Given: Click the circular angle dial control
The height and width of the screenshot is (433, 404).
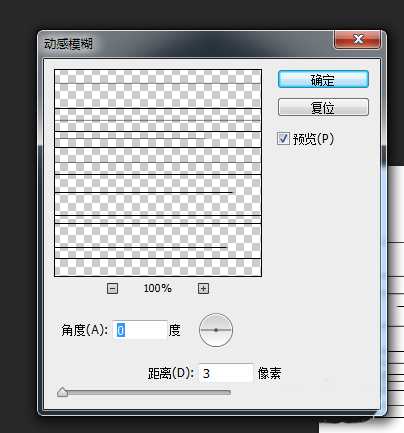Looking at the screenshot, I should point(216,330).
